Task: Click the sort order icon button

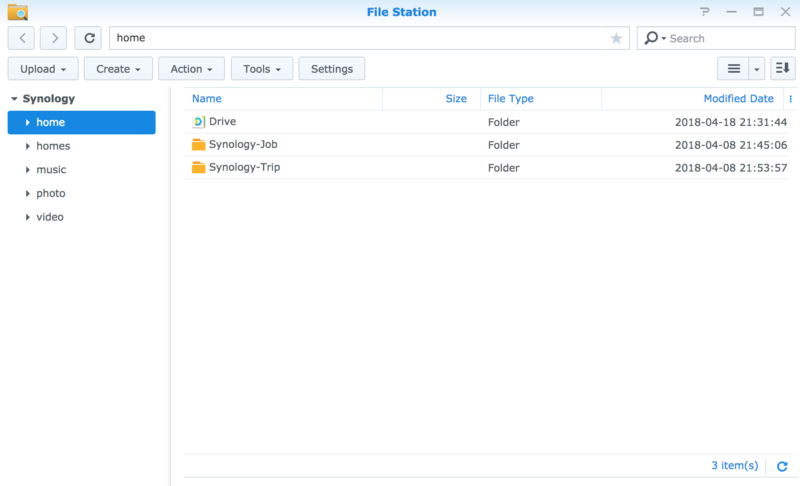Action: click(783, 68)
